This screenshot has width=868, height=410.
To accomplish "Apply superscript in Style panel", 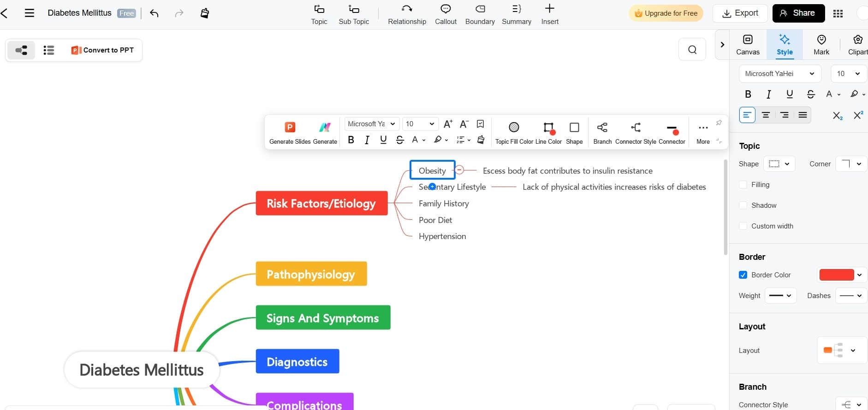I will click(858, 115).
